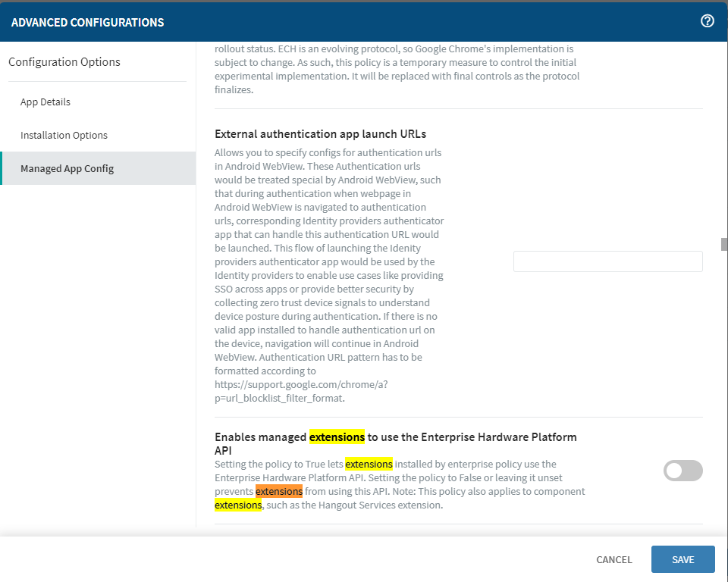Click highlighted extensions after "True lets"
Screen dimensions: 728x582
click(x=369, y=464)
